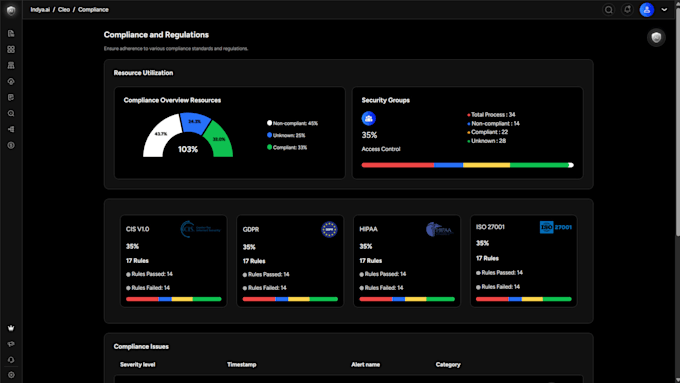Click the Compliant 33% legend entry
Screen dimensions: 680x383
click(x=287, y=147)
